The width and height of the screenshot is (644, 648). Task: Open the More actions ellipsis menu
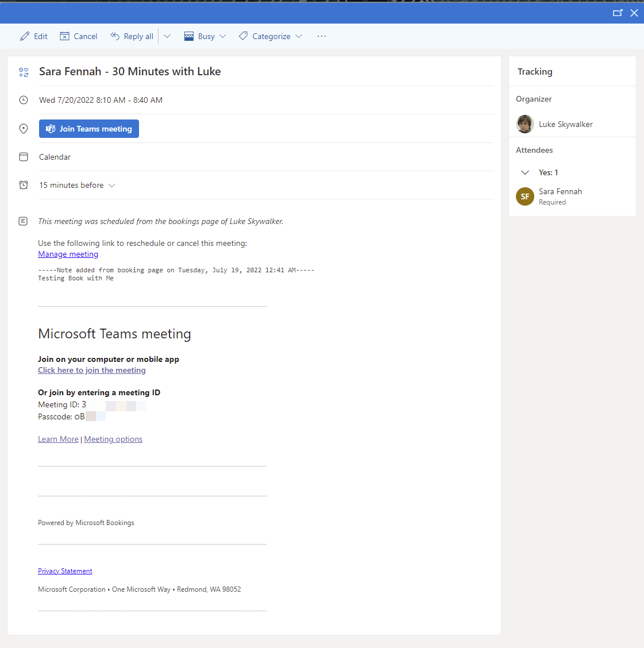pyautogui.click(x=322, y=36)
